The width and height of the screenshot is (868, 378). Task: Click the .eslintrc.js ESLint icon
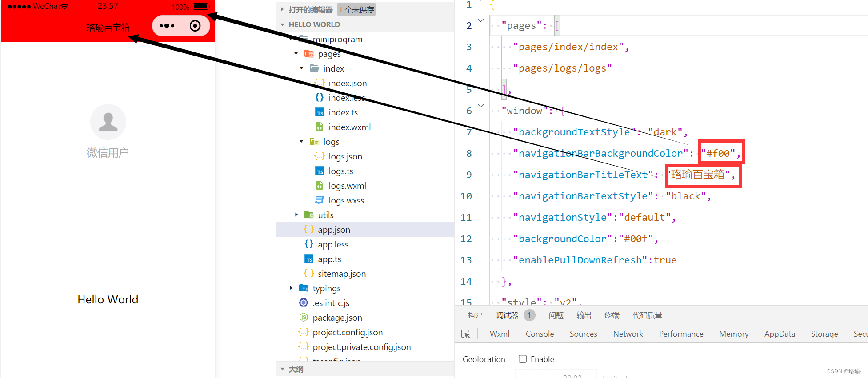(304, 303)
